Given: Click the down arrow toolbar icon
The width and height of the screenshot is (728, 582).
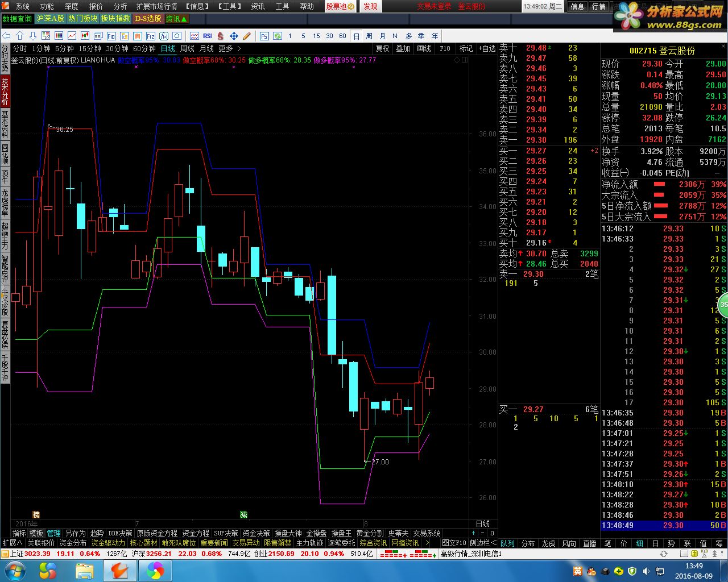Looking at the screenshot, I should coord(33,36).
